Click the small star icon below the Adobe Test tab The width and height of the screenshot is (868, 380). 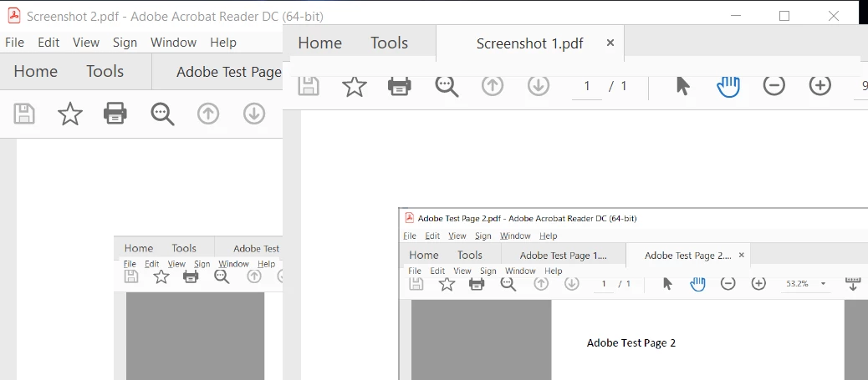161,276
